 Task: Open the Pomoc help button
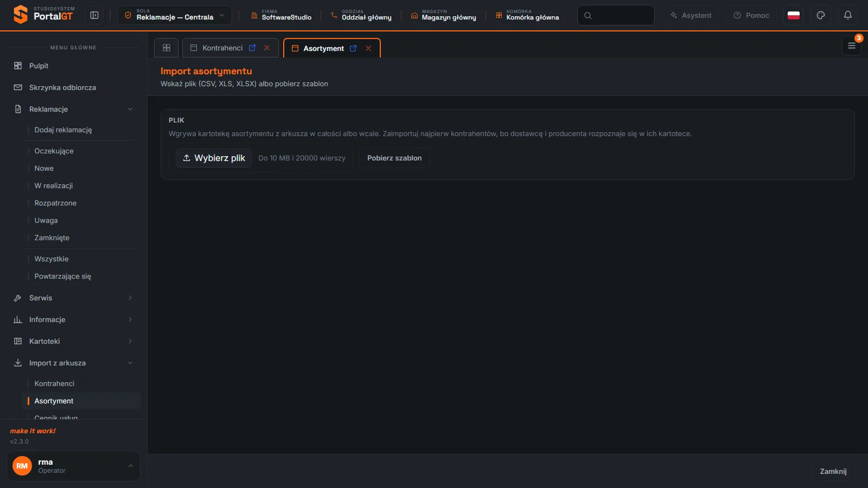(751, 15)
